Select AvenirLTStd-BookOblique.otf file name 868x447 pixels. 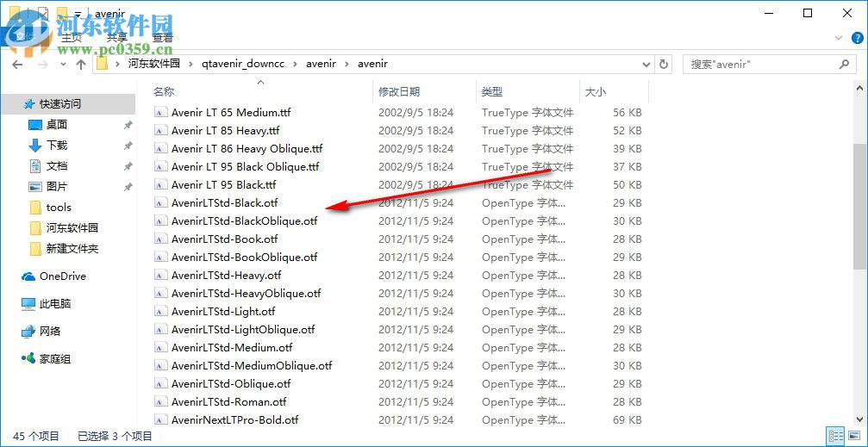[244, 258]
